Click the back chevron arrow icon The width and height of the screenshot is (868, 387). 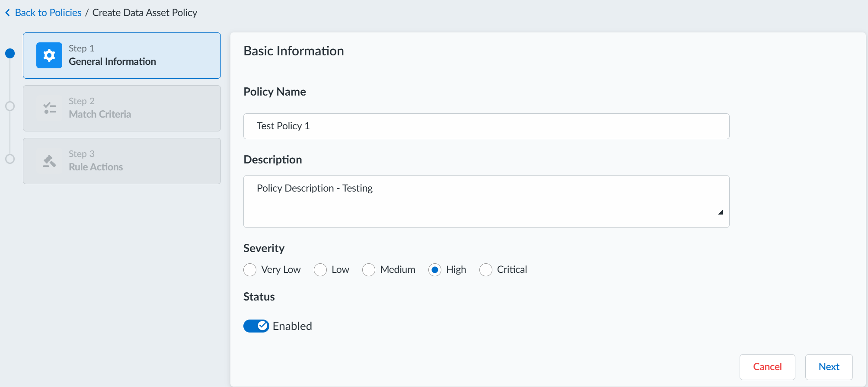(x=7, y=13)
